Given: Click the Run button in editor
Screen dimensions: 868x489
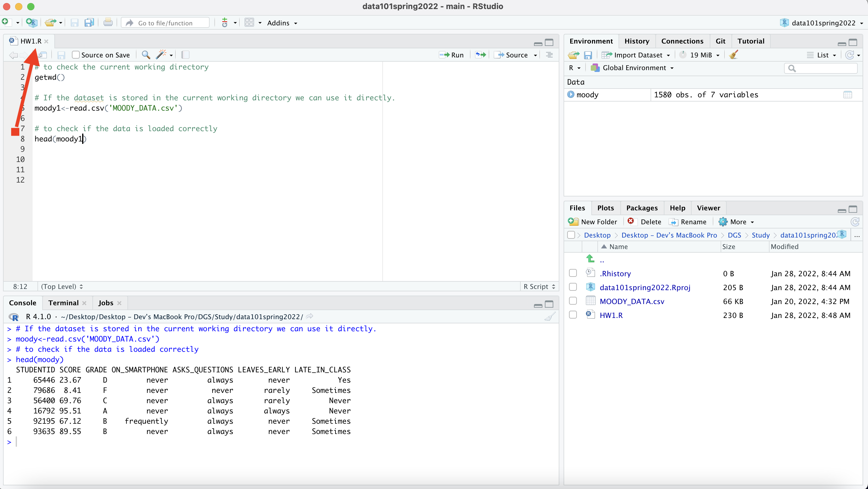Looking at the screenshot, I should point(452,55).
